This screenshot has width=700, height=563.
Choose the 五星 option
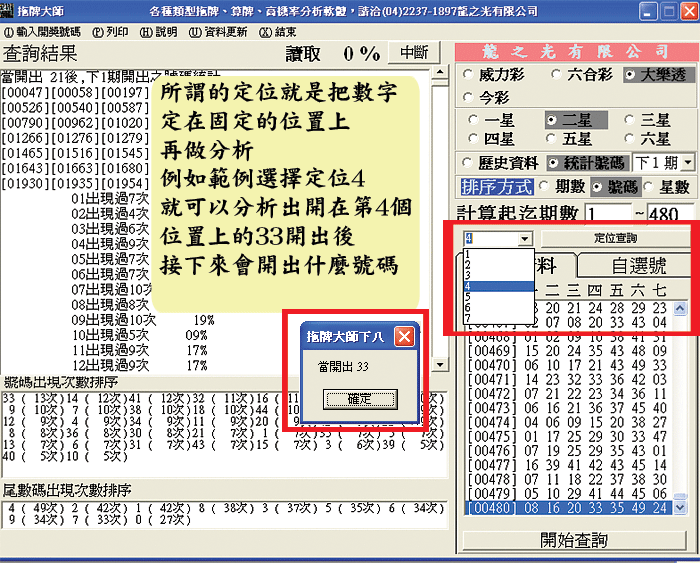[x=569, y=139]
